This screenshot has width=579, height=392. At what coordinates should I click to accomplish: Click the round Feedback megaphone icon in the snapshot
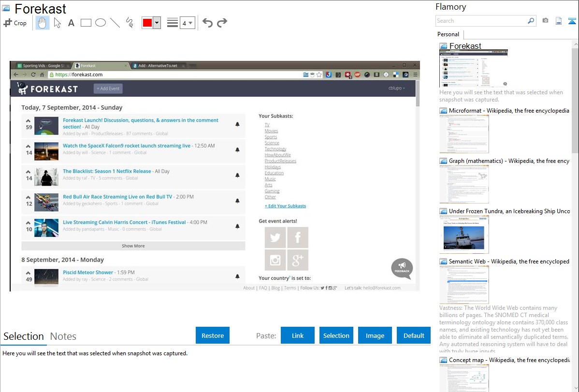click(x=402, y=268)
